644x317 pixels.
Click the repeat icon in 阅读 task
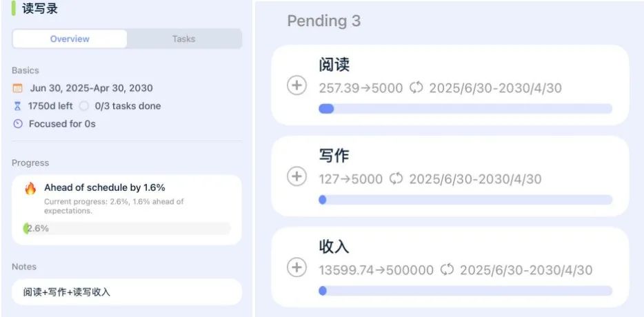tap(416, 88)
